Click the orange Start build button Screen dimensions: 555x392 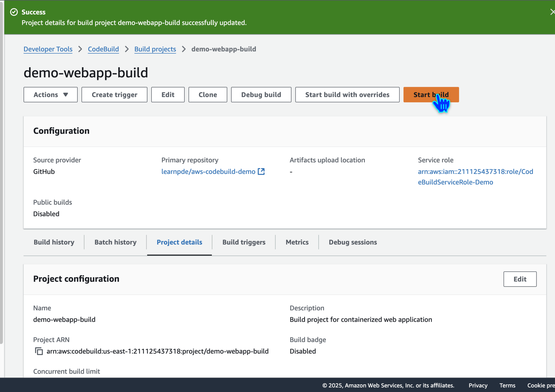[431, 95]
